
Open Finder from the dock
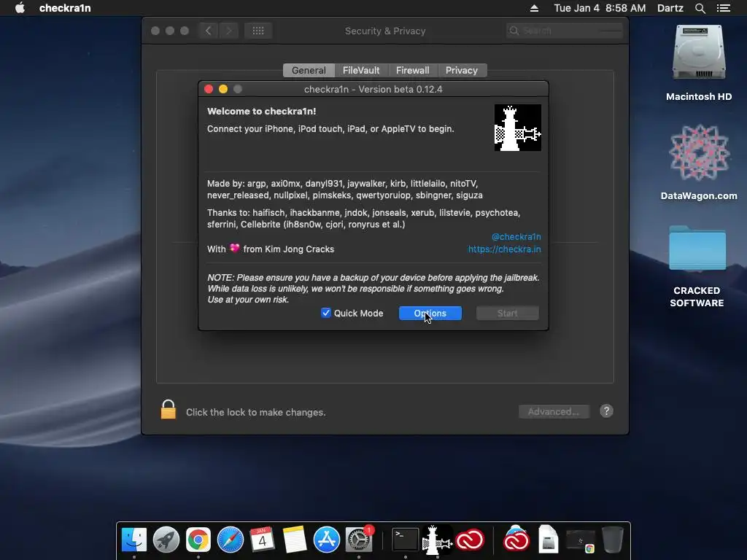coord(134,540)
